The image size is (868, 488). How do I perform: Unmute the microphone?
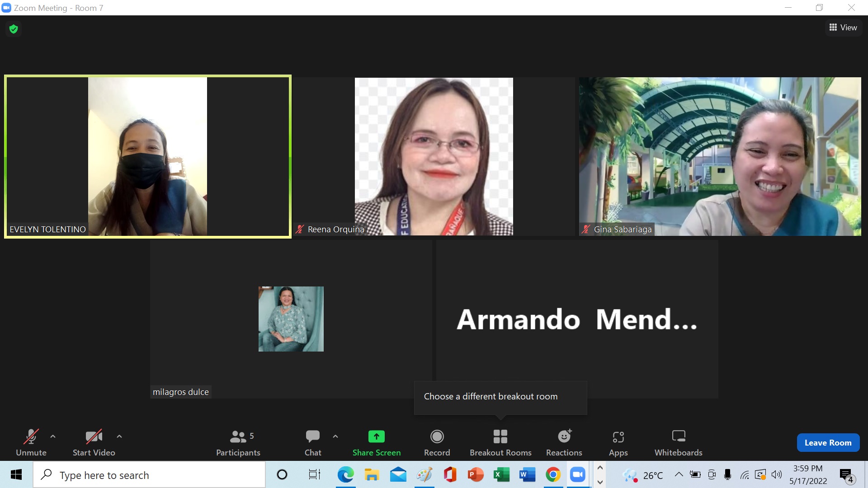tap(31, 443)
